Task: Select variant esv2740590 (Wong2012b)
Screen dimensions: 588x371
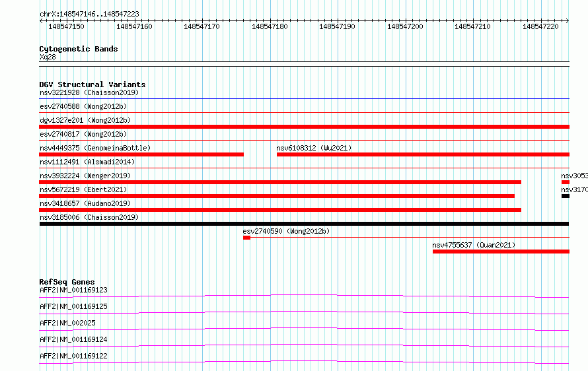Action: click(286, 231)
